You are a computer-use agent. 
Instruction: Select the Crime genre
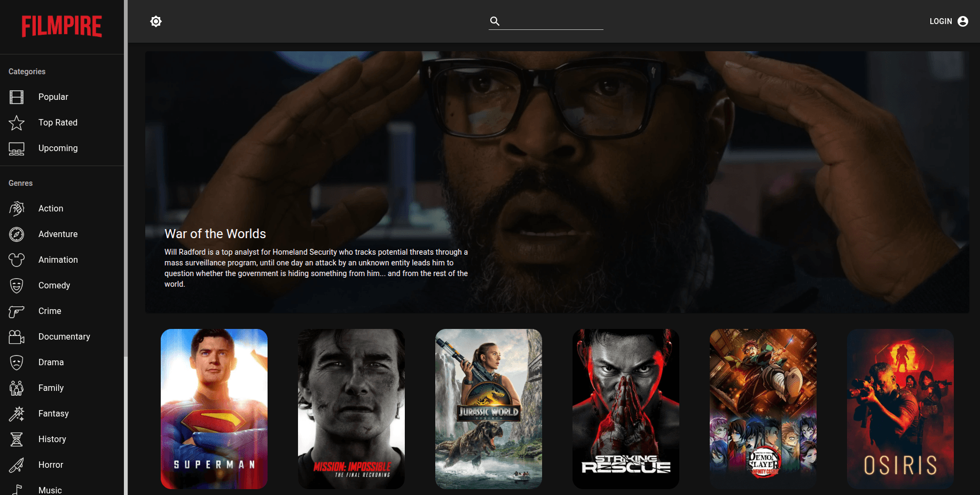[x=62, y=311]
